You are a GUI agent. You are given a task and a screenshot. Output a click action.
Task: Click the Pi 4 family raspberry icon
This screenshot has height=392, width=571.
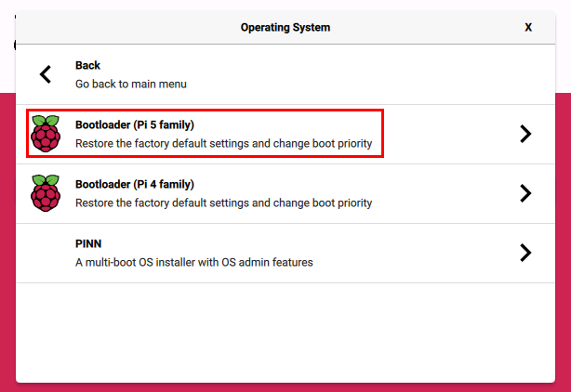pos(45,193)
